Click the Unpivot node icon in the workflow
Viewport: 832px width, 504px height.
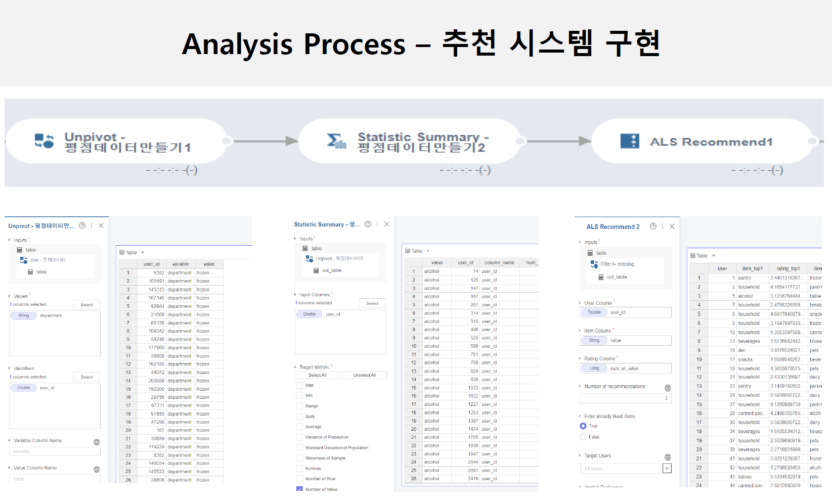tap(44, 141)
